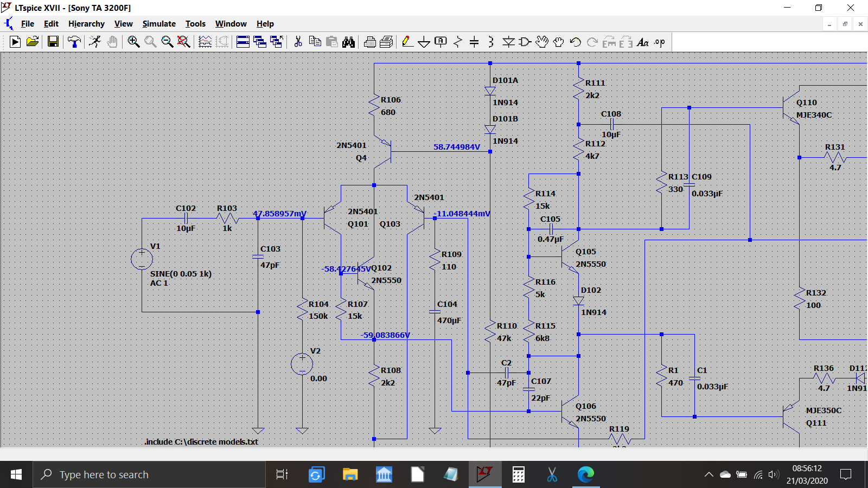Image resolution: width=868 pixels, height=488 pixels.
Task: Select the Place Text 'Aa' tool
Action: (x=643, y=42)
